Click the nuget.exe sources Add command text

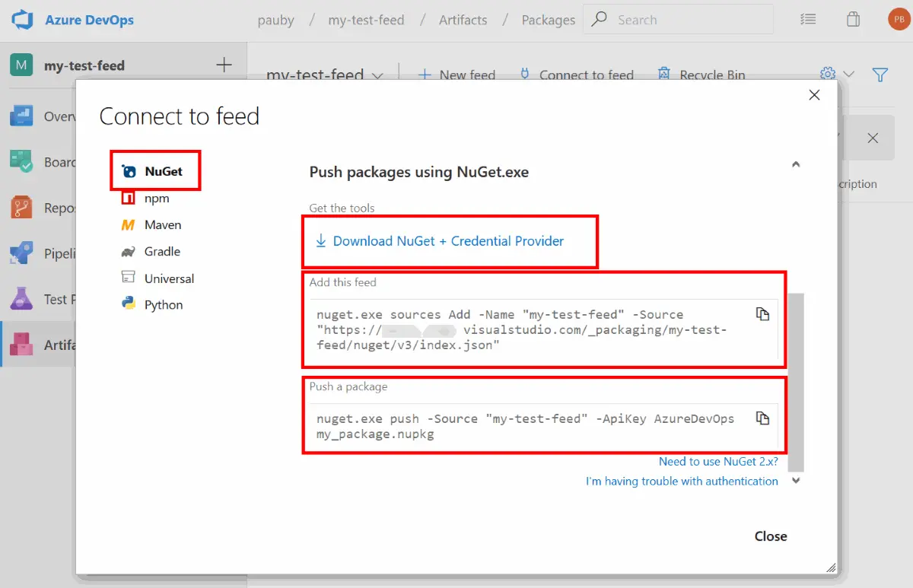click(522, 330)
